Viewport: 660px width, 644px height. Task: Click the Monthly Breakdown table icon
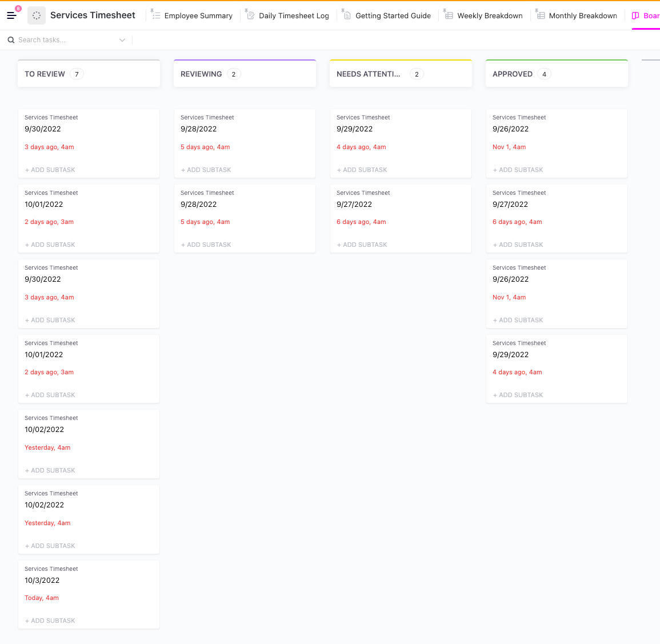pos(541,15)
